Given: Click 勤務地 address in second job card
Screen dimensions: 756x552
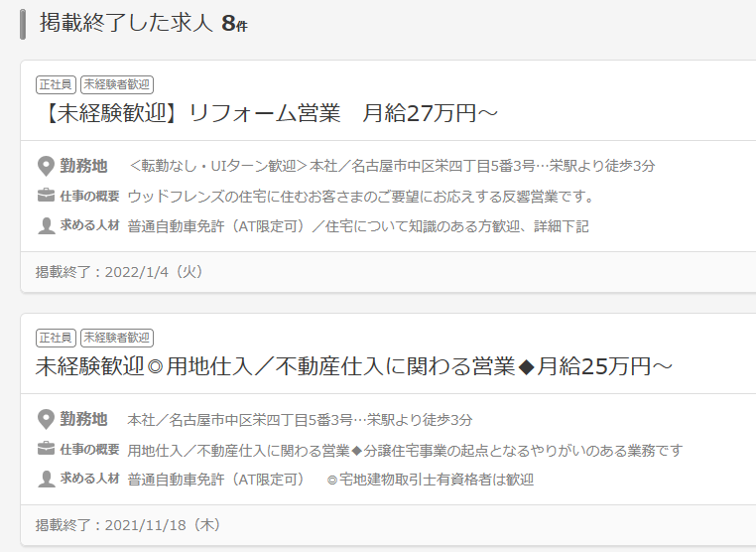Looking at the screenshot, I should coord(300,420).
